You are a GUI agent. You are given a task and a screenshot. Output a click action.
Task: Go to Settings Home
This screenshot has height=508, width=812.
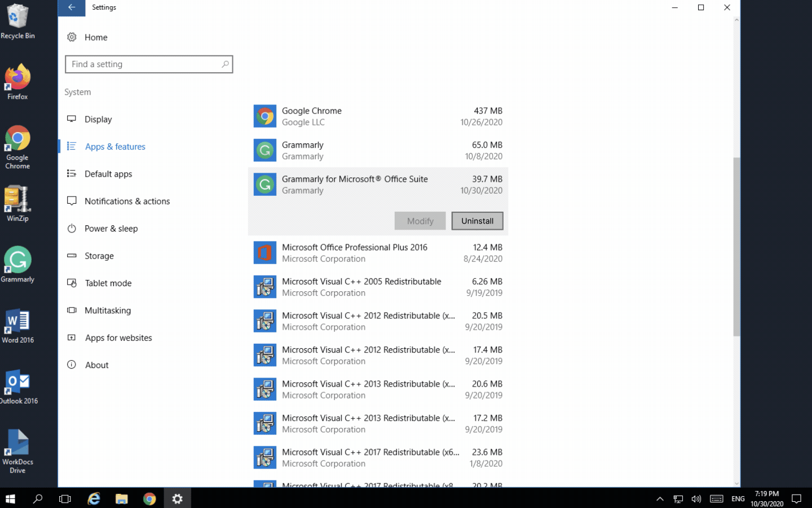coord(96,37)
